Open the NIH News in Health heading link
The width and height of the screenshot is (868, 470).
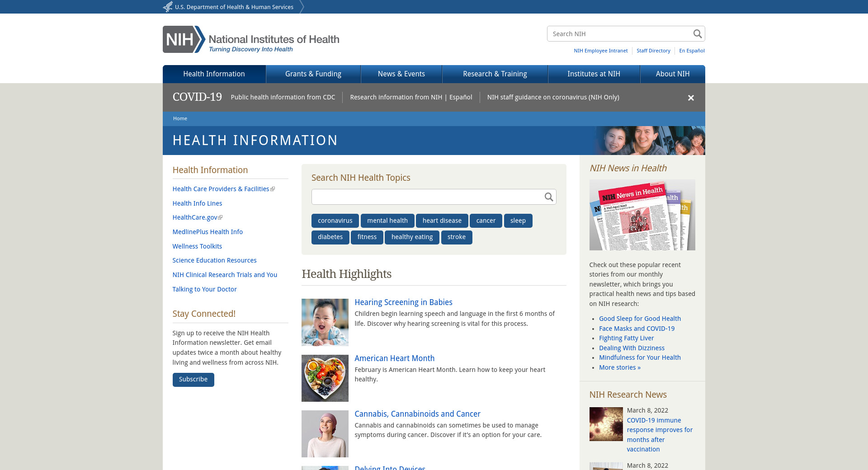click(628, 168)
